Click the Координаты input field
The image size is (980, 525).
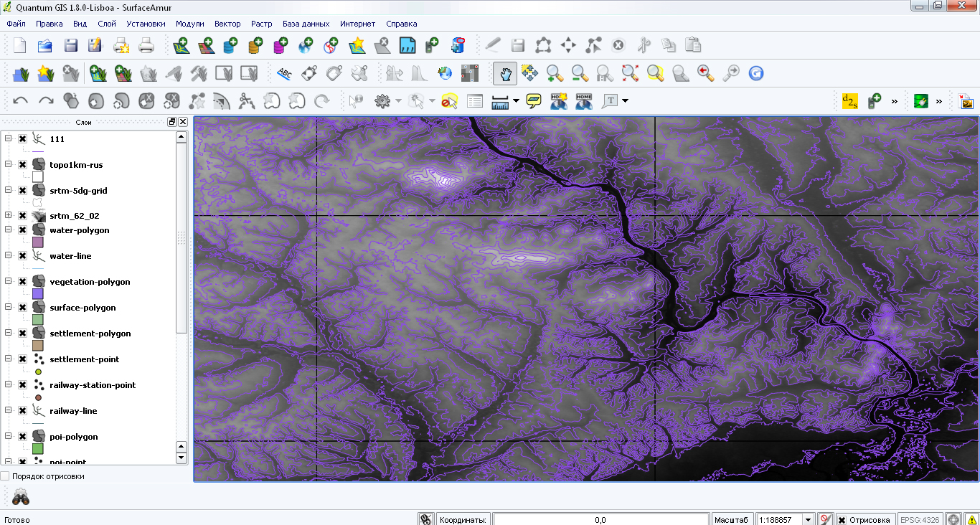point(600,520)
